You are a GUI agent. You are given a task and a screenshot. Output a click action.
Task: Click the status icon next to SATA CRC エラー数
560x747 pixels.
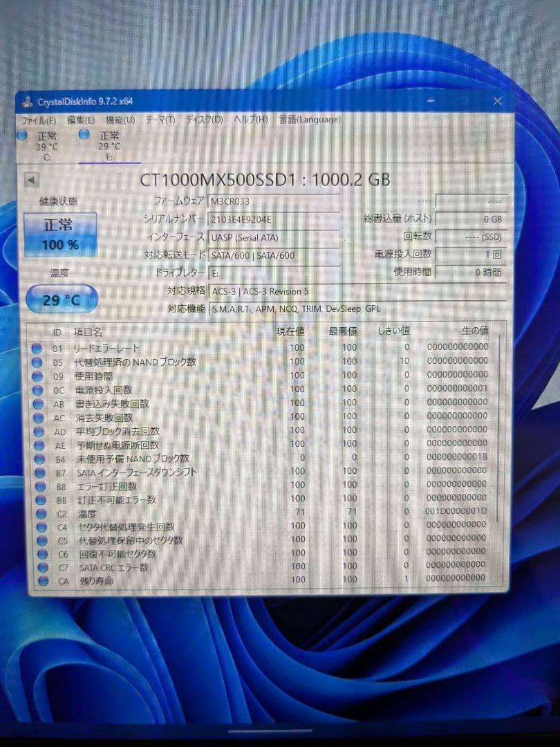click(x=43, y=567)
